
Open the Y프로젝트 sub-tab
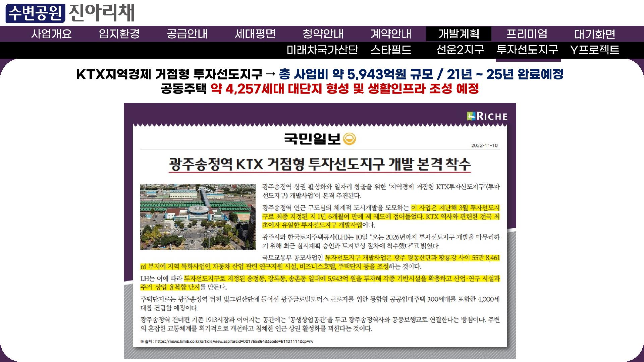[x=595, y=50]
